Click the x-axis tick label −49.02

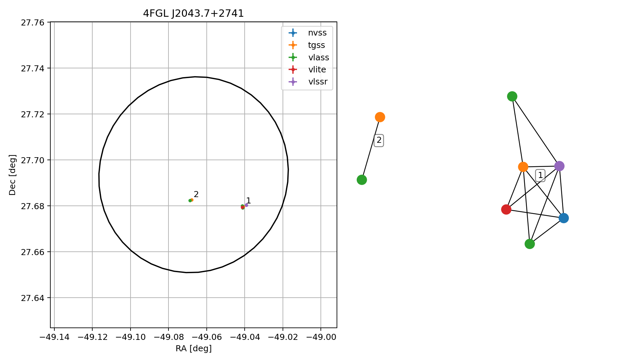pos(283,337)
